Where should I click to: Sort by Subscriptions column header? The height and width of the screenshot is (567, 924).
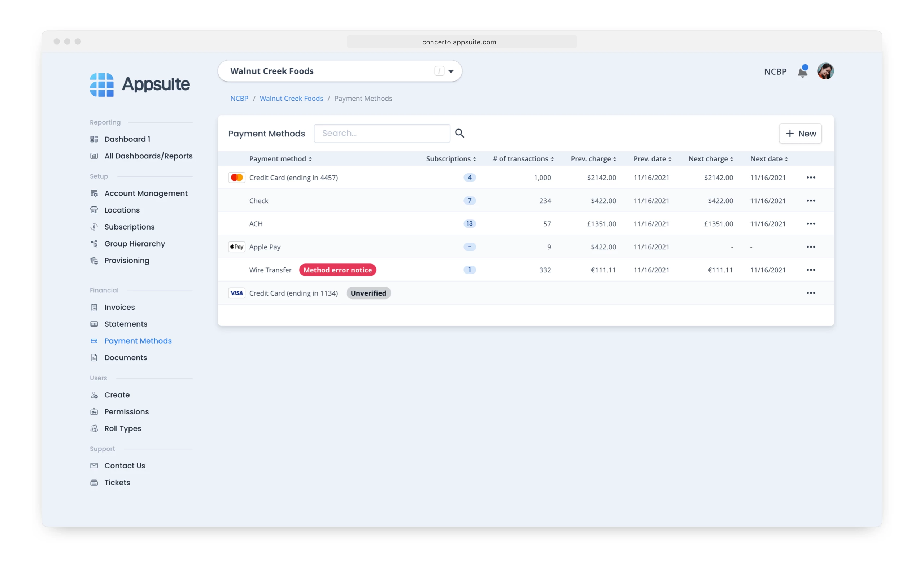pyautogui.click(x=451, y=159)
